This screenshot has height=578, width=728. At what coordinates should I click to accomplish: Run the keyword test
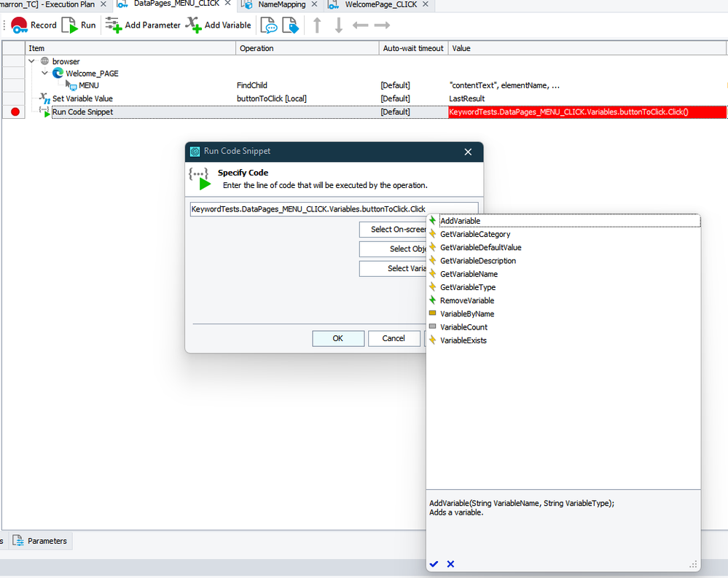point(79,25)
